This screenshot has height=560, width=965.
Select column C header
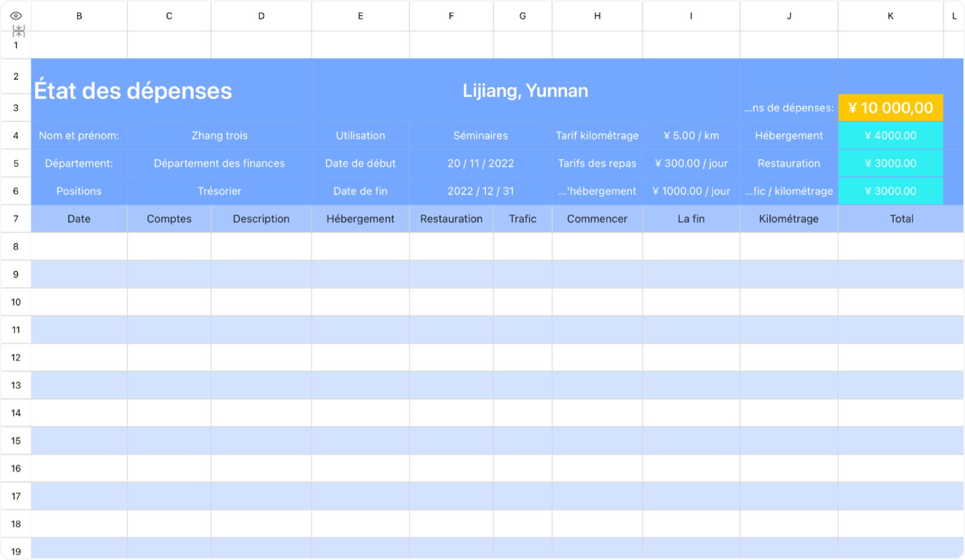tap(169, 16)
